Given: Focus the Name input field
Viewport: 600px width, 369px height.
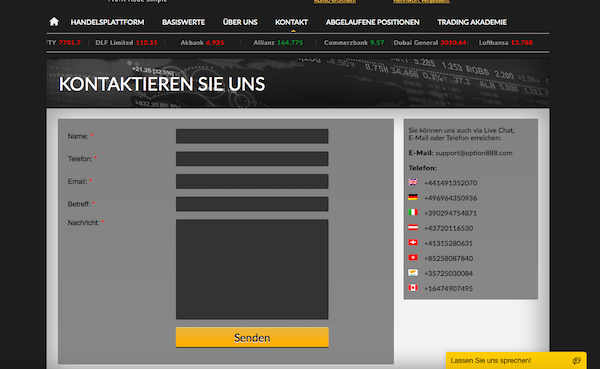Looking at the screenshot, I should point(252,136).
